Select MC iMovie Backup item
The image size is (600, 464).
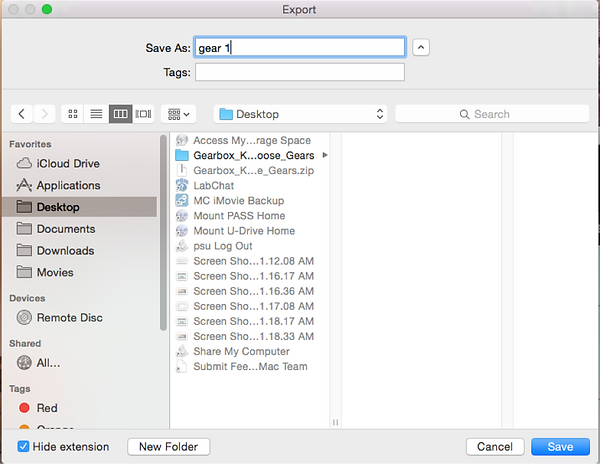[249, 201]
